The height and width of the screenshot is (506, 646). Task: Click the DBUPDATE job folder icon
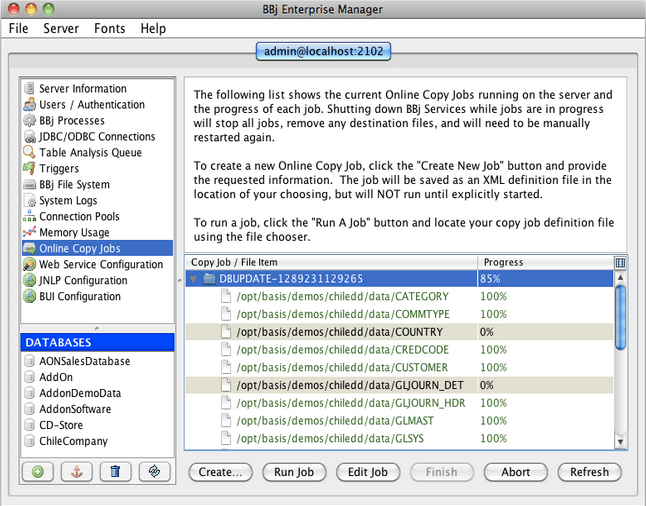(x=210, y=279)
